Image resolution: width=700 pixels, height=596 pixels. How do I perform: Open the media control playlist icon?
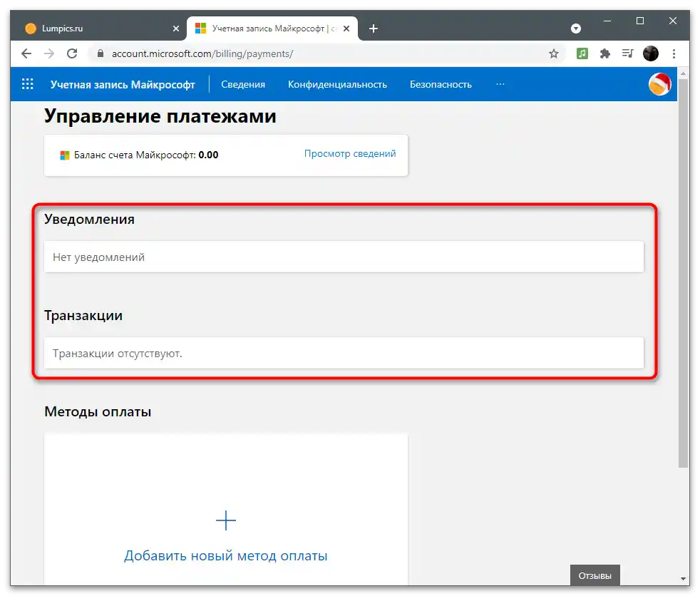tap(628, 53)
